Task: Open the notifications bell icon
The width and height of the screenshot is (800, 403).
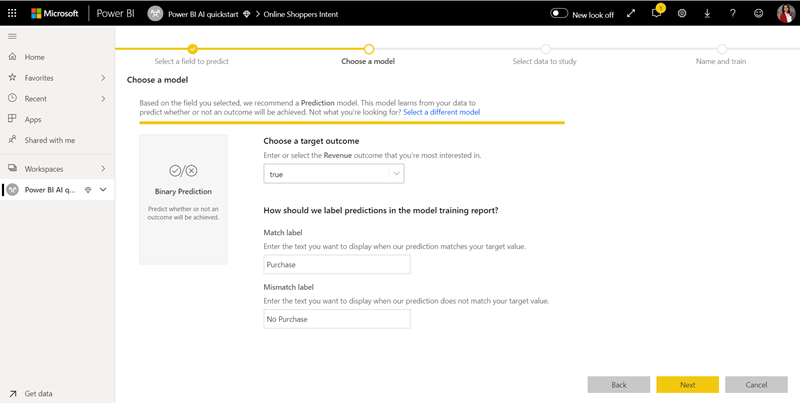Action: tap(656, 13)
